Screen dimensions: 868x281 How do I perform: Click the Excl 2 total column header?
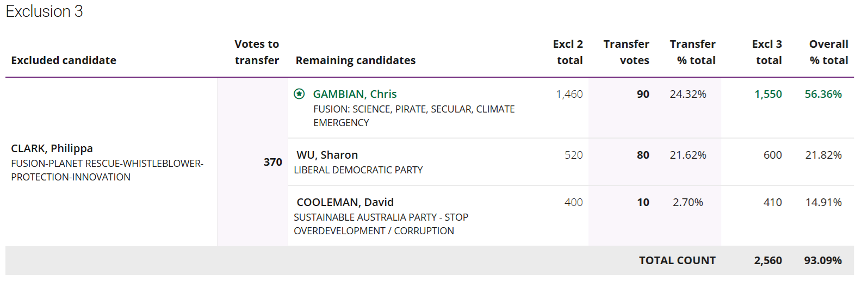568,52
